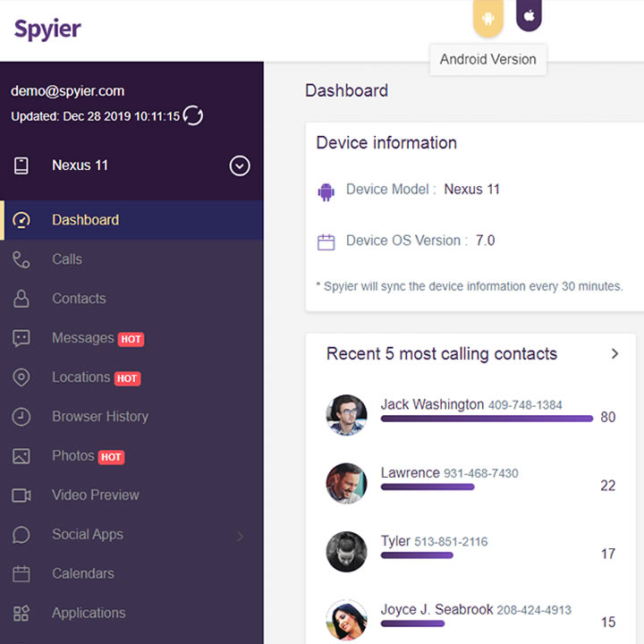Open the Calls section
The height and width of the screenshot is (644, 644).
(x=131, y=259)
